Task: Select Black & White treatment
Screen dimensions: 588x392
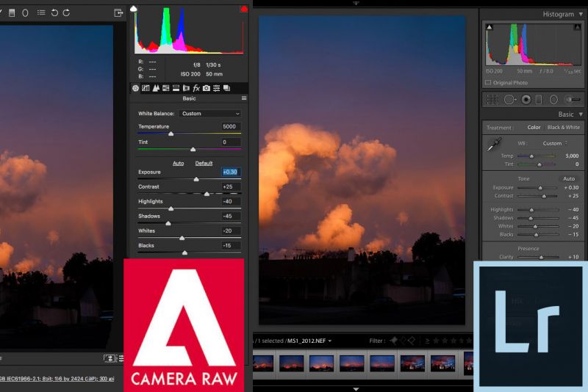Action: [x=562, y=128]
